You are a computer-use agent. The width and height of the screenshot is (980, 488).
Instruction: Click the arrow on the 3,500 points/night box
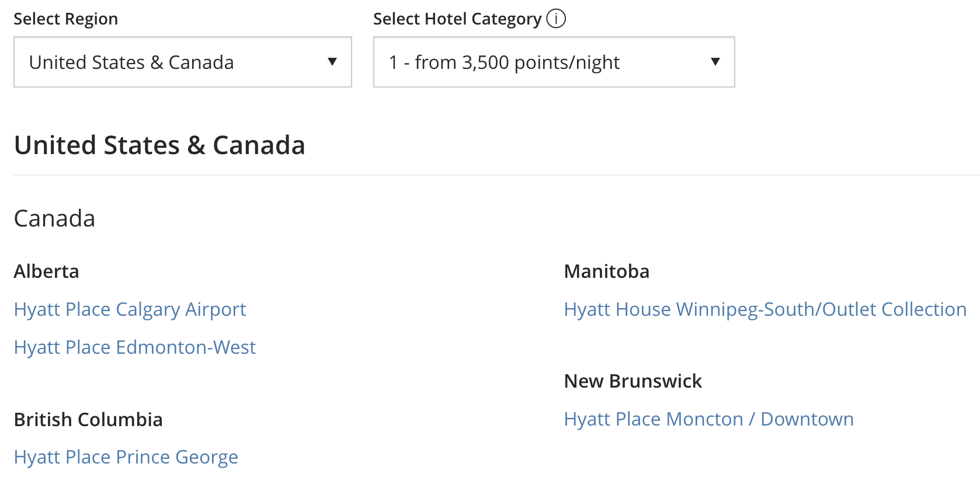[x=715, y=62]
